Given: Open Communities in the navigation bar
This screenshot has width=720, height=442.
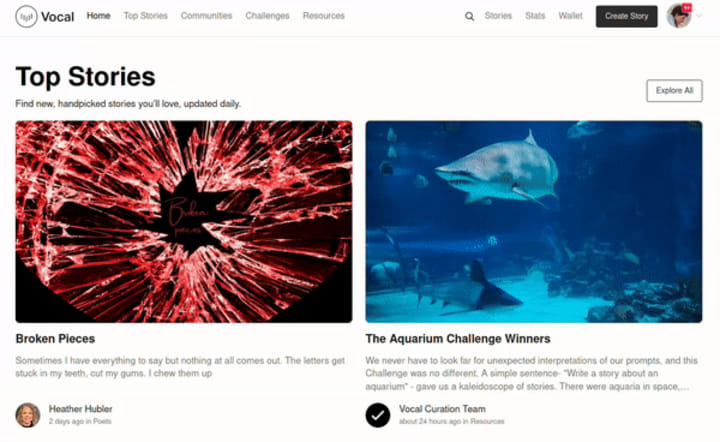Looking at the screenshot, I should 207,16.
